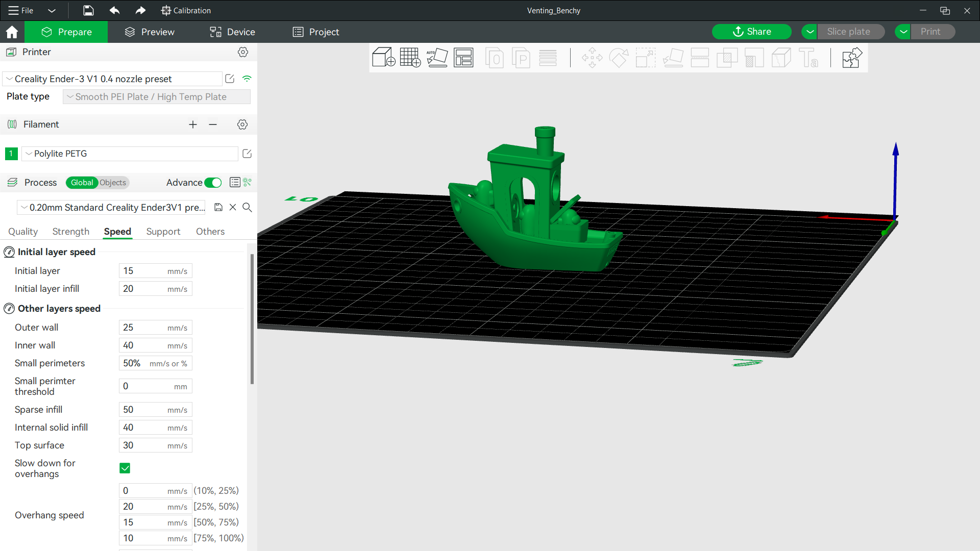980x551 pixels.
Task: Redo the last action
Action: click(x=140, y=10)
